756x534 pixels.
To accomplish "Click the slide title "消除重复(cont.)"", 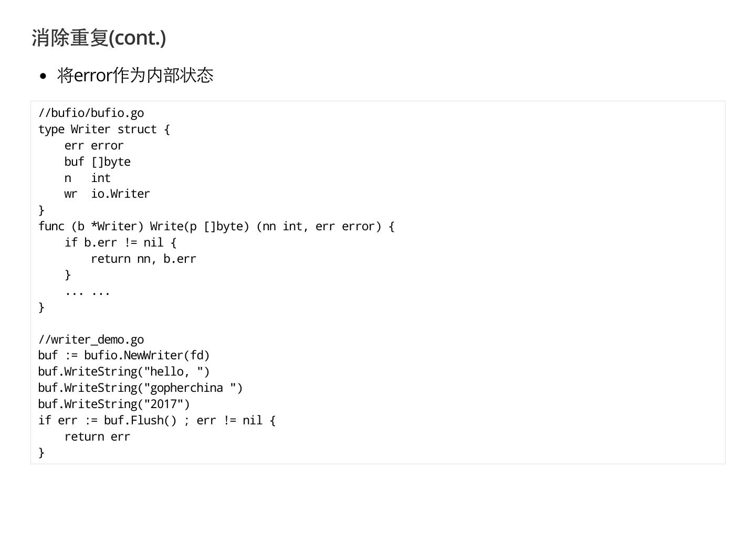I will click(x=99, y=38).
